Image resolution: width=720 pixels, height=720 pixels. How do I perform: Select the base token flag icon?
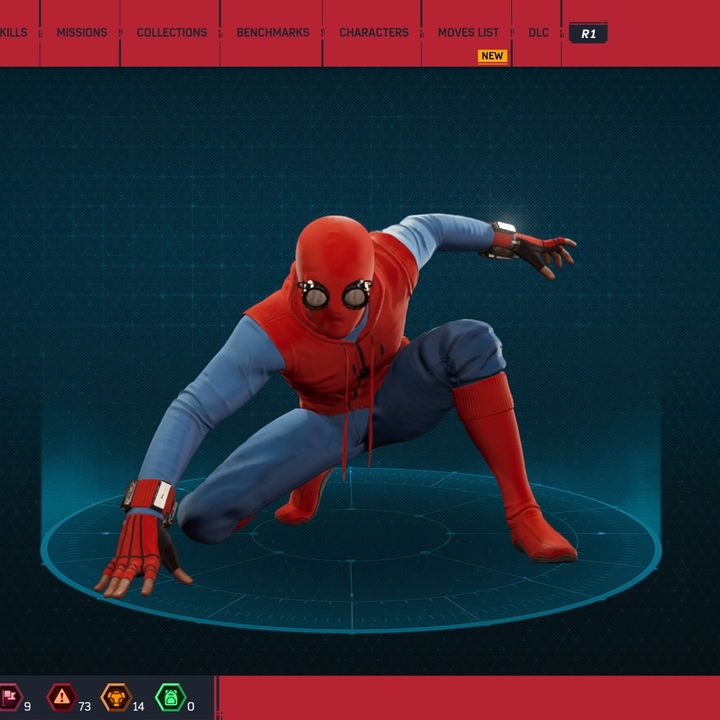coord(10,697)
